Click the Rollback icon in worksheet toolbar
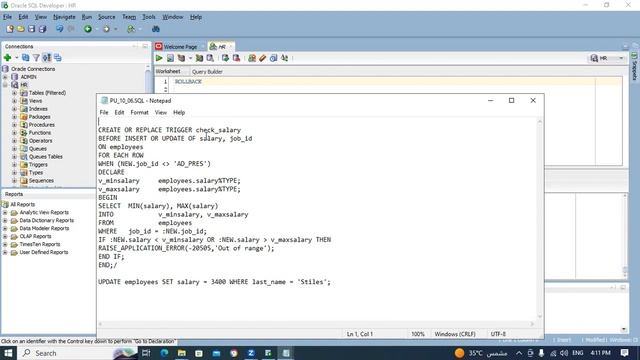The image size is (640, 360). click(236, 58)
